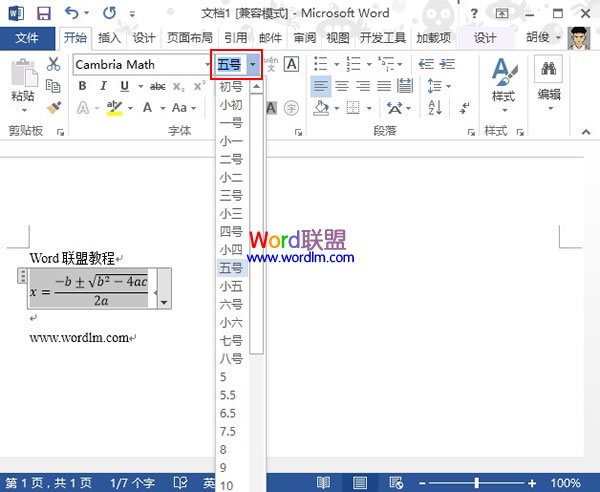Click the line spacing icon
The image size is (600, 492).
[434, 86]
